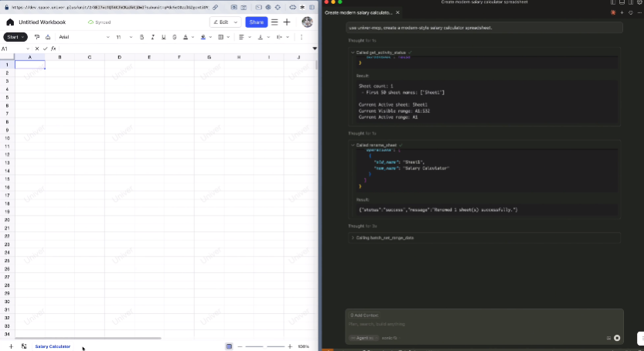Select row 10 header
This screenshot has width=644, height=351.
click(x=7, y=138)
